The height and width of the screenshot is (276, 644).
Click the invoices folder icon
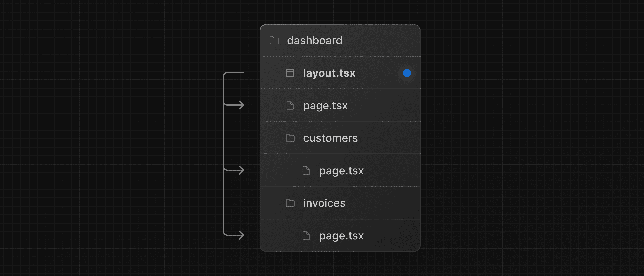click(x=290, y=203)
